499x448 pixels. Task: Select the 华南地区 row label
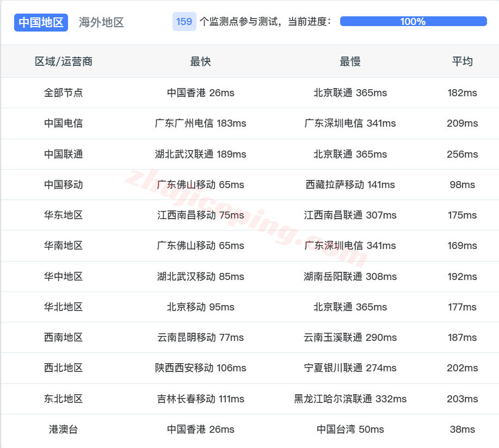coord(64,246)
